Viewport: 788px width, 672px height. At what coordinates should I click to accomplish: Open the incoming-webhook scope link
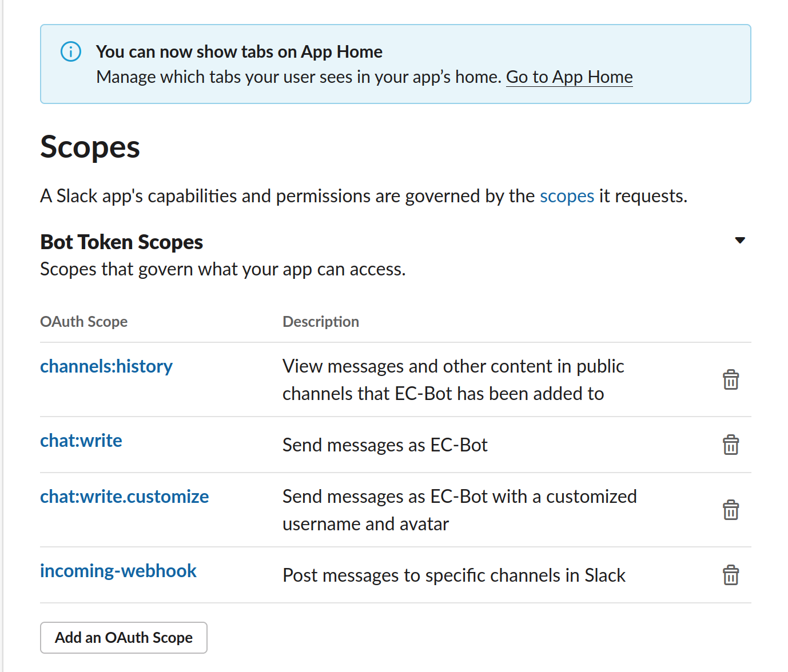[x=118, y=571]
